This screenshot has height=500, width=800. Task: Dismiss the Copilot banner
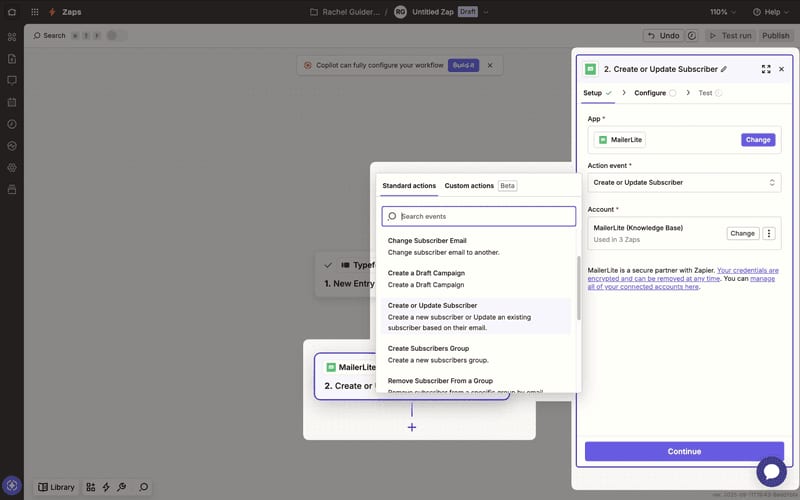point(490,65)
